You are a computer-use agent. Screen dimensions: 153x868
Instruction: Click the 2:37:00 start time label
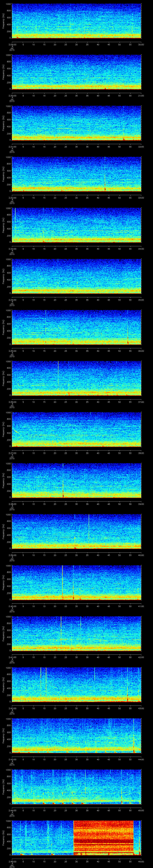point(12,453)
